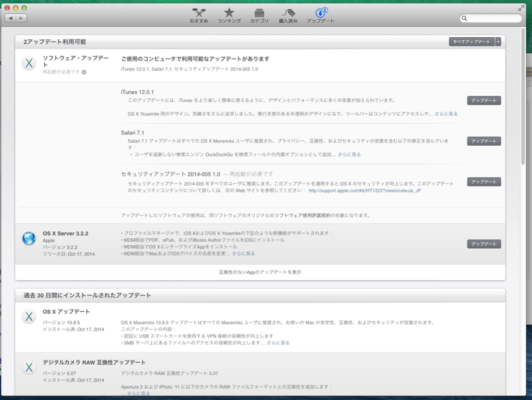
Task: Click the ソフトウェア・アップデート X icon
Action: [x=29, y=63]
